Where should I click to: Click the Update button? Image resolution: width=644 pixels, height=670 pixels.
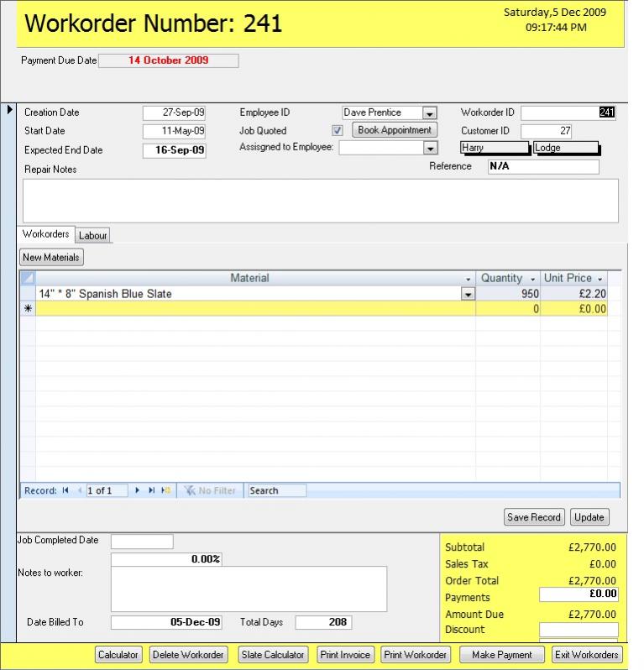point(589,517)
